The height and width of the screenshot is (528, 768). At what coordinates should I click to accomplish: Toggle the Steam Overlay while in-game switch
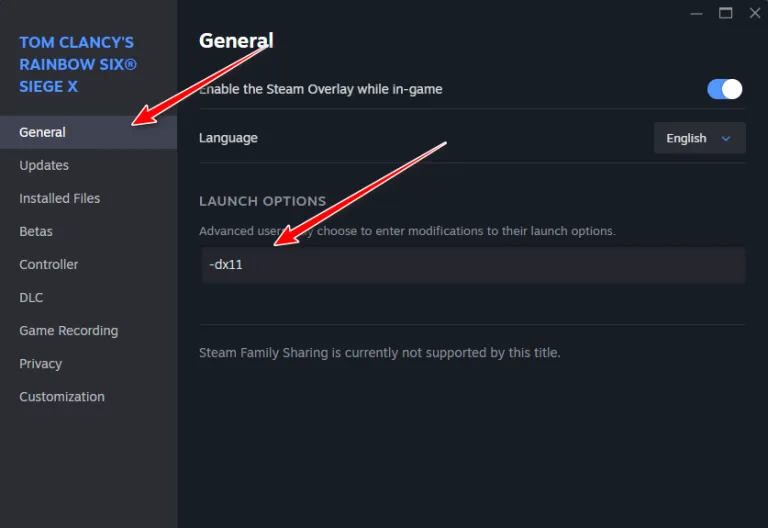(725, 89)
